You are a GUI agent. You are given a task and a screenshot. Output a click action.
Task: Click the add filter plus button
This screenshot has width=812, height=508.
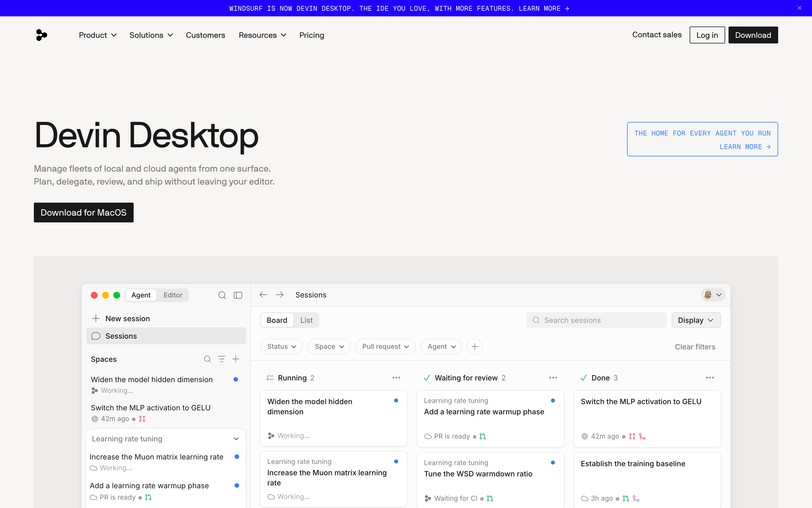pos(475,346)
